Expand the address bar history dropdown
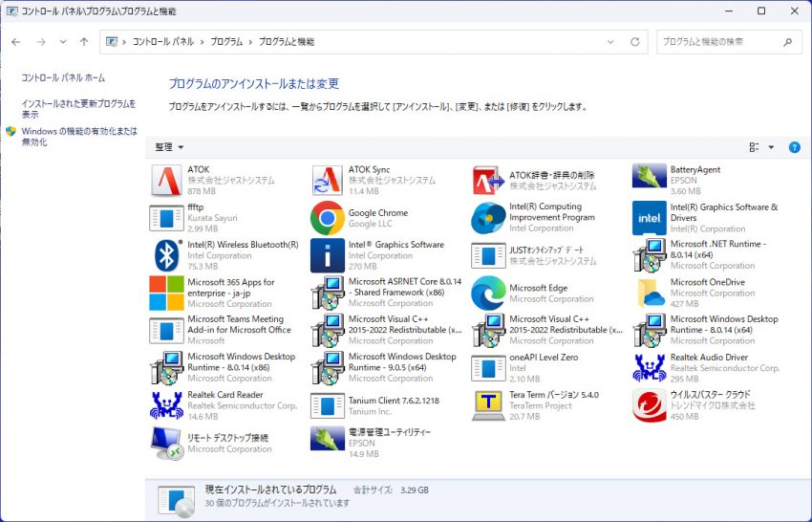The image size is (812, 522). (610, 42)
